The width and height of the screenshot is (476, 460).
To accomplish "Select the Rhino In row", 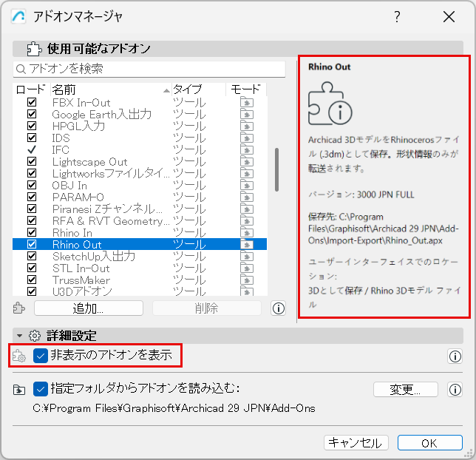I will tap(140, 233).
